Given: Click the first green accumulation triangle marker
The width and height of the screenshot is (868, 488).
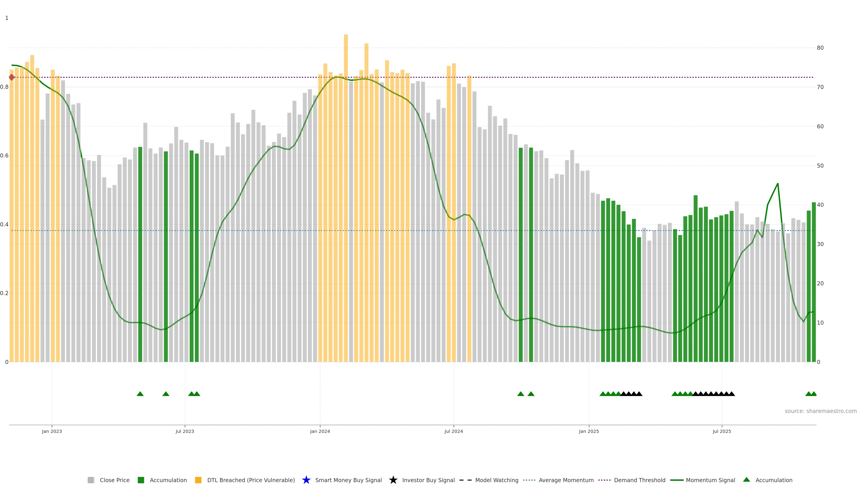Looking at the screenshot, I should coord(140,394).
